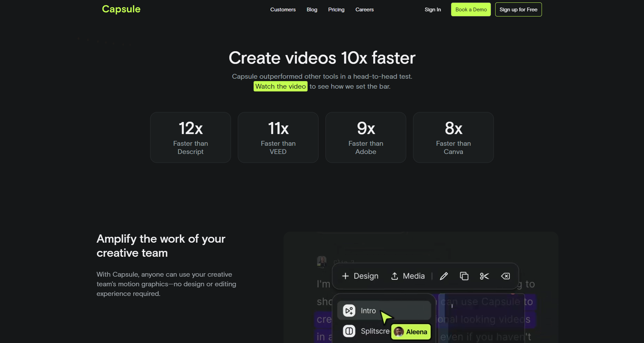
Task: Click the Intro template icon
Action: point(349,311)
